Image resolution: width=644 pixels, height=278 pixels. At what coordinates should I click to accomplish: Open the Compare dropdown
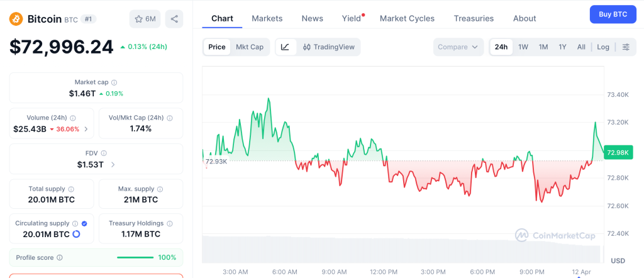(x=458, y=47)
